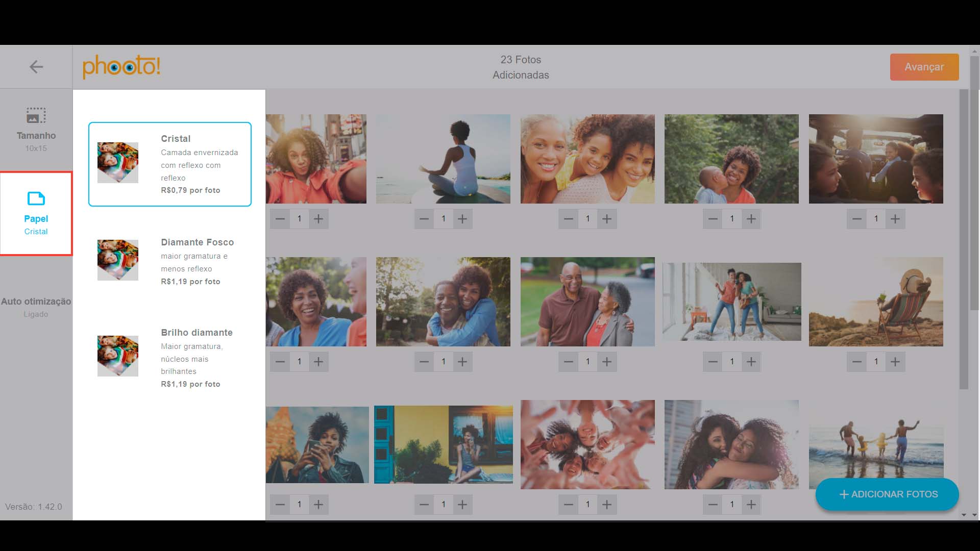
Task: Open the Tamanho size icon
Action: pyautogui.click(x=36, y=115)
